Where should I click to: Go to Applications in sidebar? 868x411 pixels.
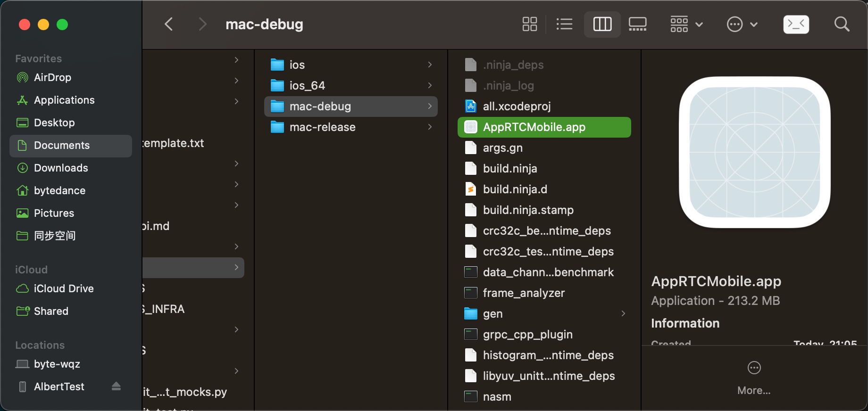[64, 100]
